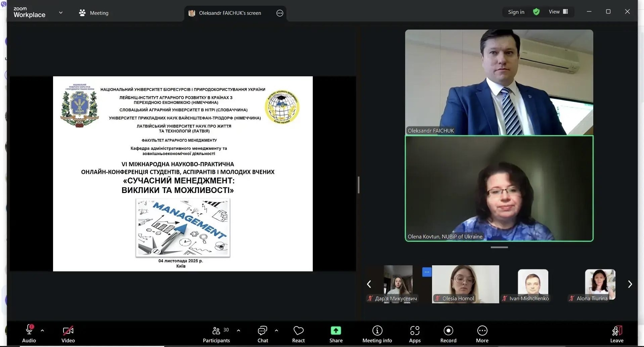Toggle camera with the Video button
This screenshot has height=347, width=644.
click(x=68, y=334)
